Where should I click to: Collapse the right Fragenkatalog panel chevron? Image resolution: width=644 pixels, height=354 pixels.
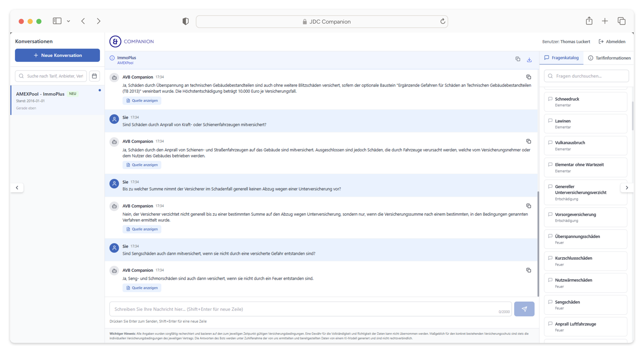(627, 188)
